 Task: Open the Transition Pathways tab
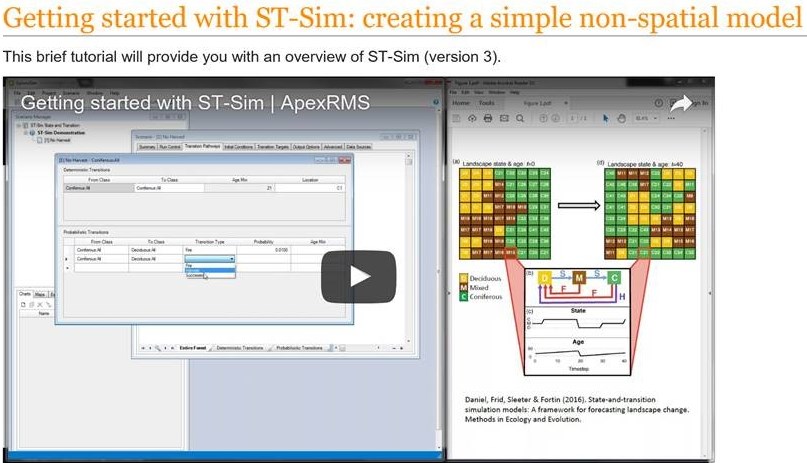(202, 146)
